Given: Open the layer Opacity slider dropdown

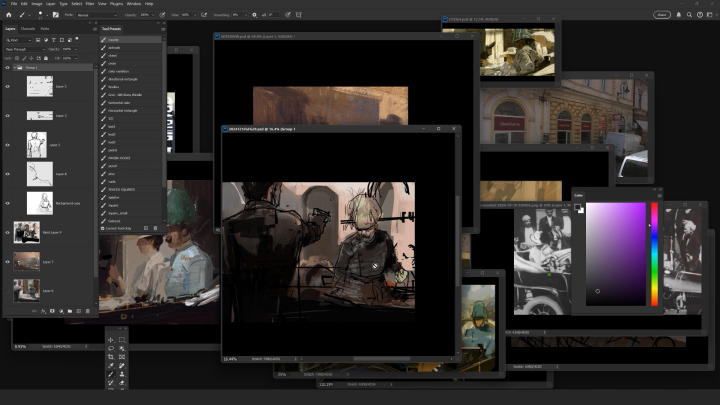Looking at the screenshot, I should pos(75,49).
